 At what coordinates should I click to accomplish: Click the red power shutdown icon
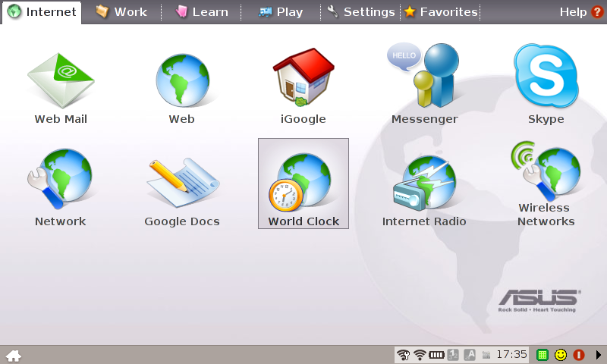click(579, 355)
